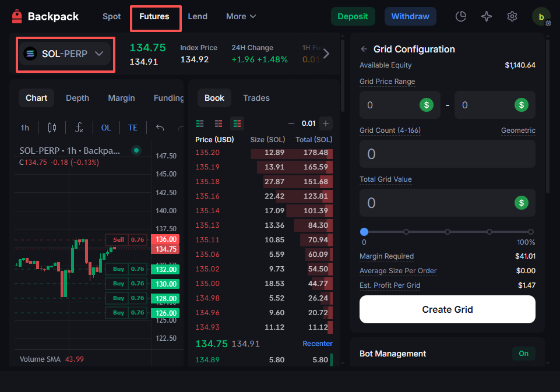Open the user avatar 'b' menu
560x392 pixels.
(541, 16)
